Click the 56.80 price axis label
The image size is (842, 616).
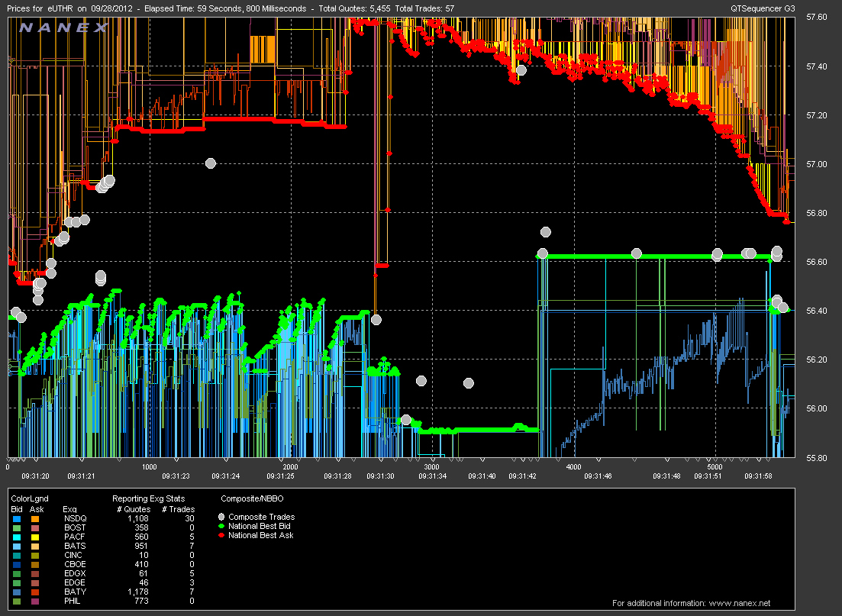pyautogui.click(x=817, y=213)
